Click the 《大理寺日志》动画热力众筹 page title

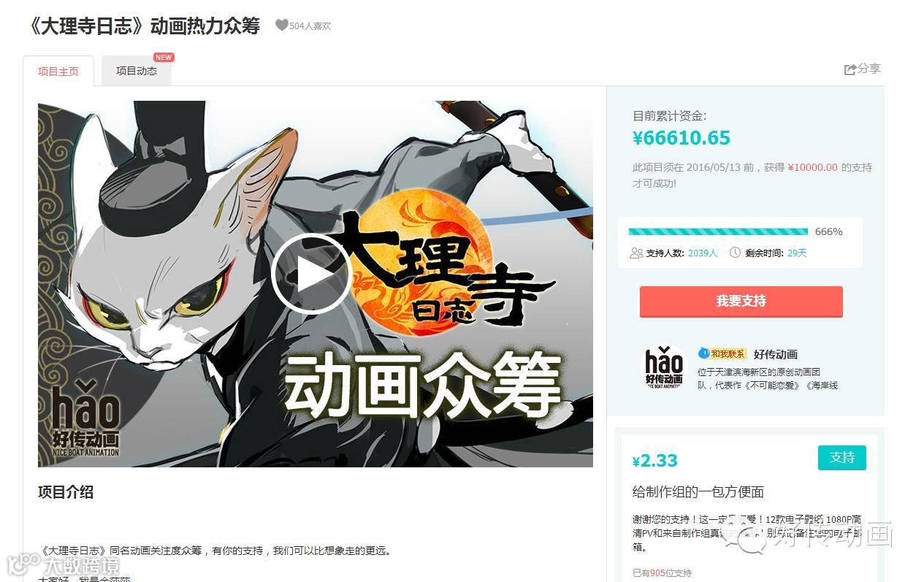142,26
